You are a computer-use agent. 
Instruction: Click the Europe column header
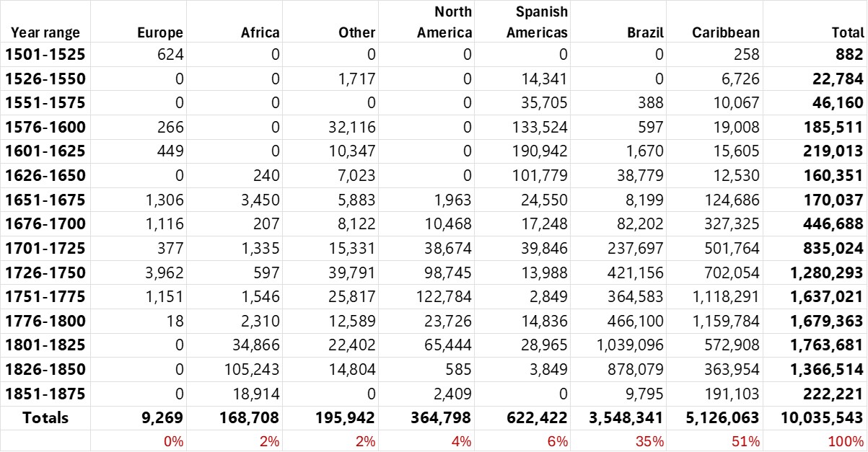160,32
